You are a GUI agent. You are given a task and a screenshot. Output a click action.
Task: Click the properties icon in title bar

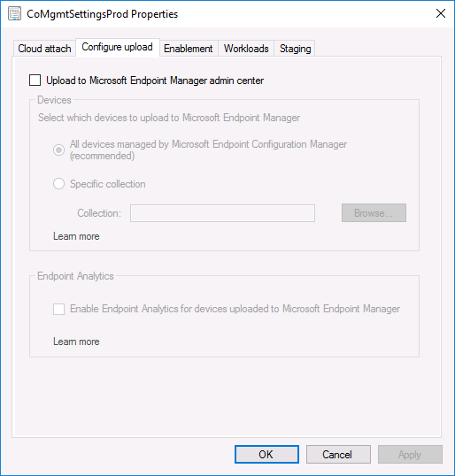14,14
